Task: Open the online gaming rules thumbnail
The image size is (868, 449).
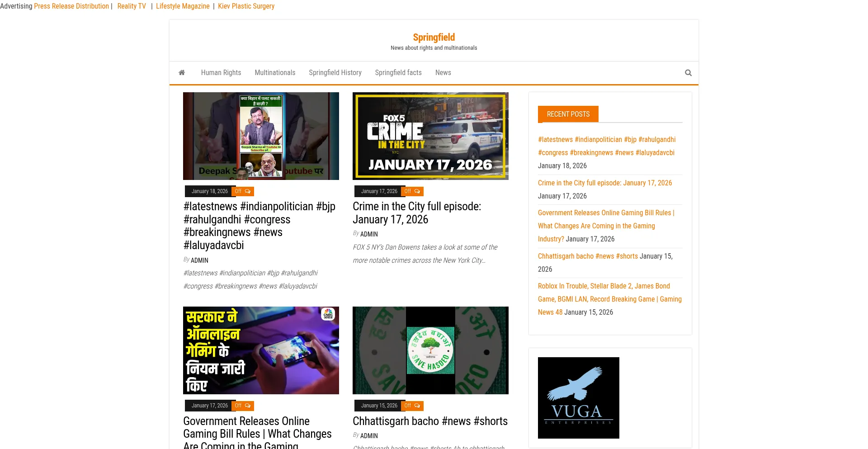Action: pyautogui.click(x=261, y=350)
